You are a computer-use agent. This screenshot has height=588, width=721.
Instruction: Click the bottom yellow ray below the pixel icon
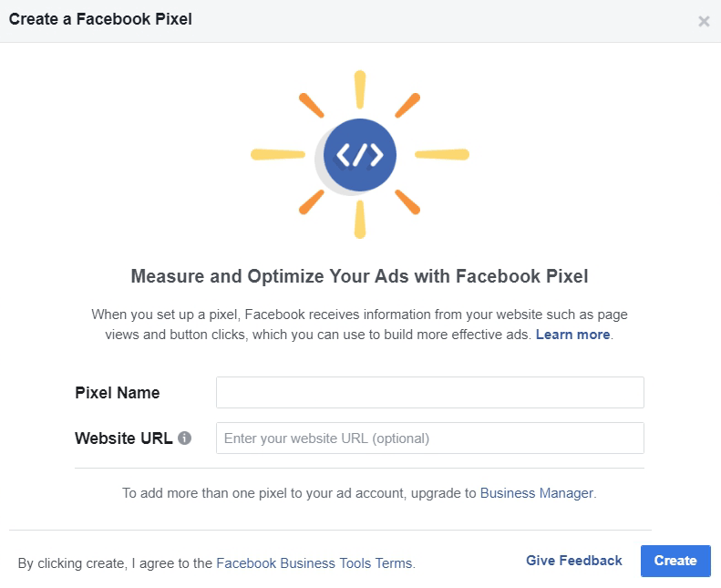coord(360,219)
